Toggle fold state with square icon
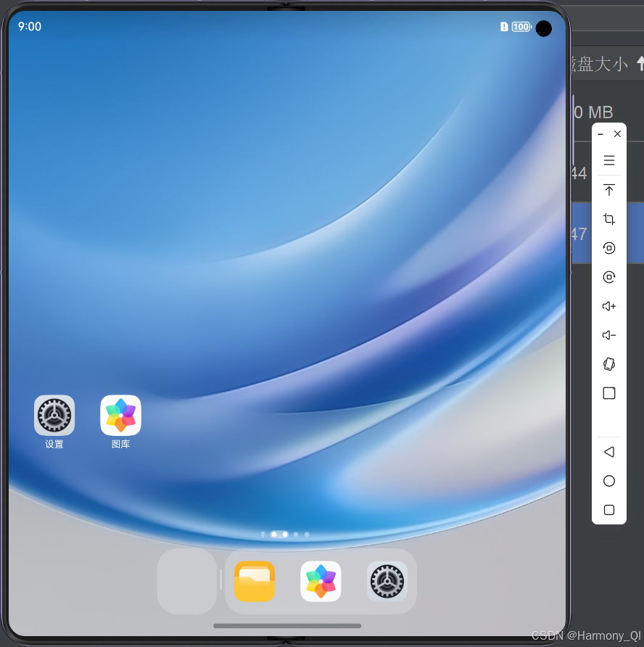The image size is (644, 647). 609,393
